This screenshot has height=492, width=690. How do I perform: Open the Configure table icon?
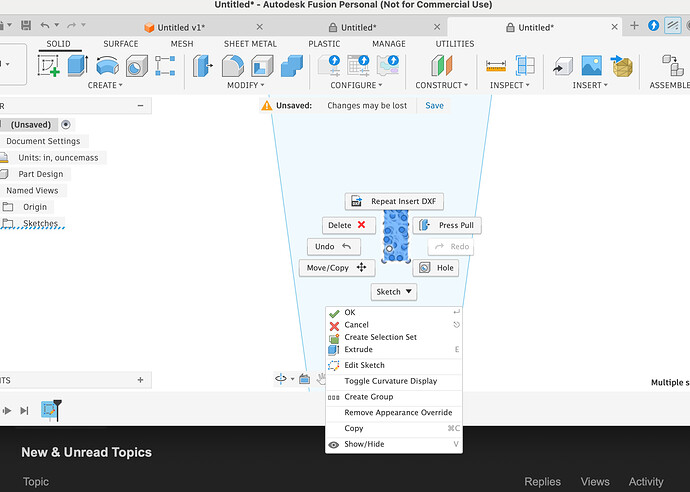[358, 66]
